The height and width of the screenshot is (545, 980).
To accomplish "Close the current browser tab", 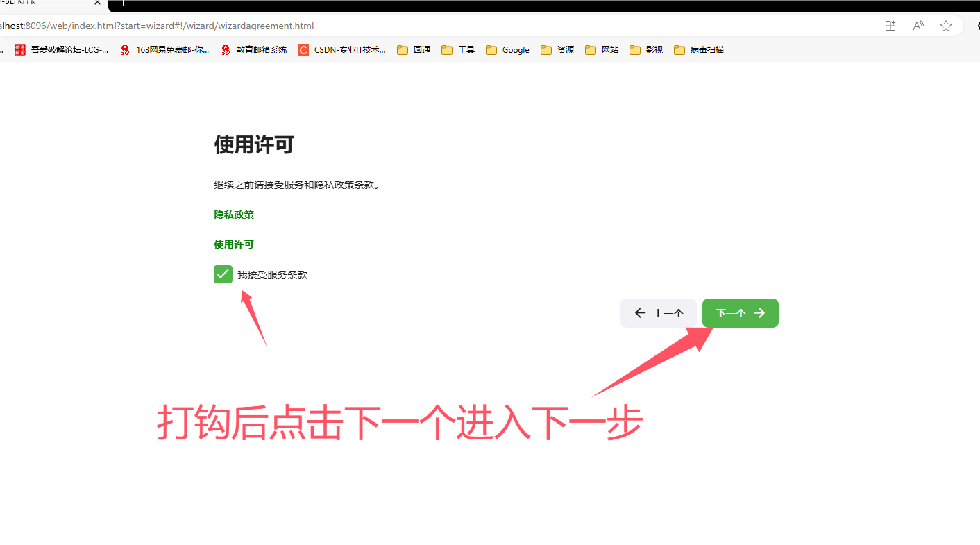I will [x=98, y=3].
